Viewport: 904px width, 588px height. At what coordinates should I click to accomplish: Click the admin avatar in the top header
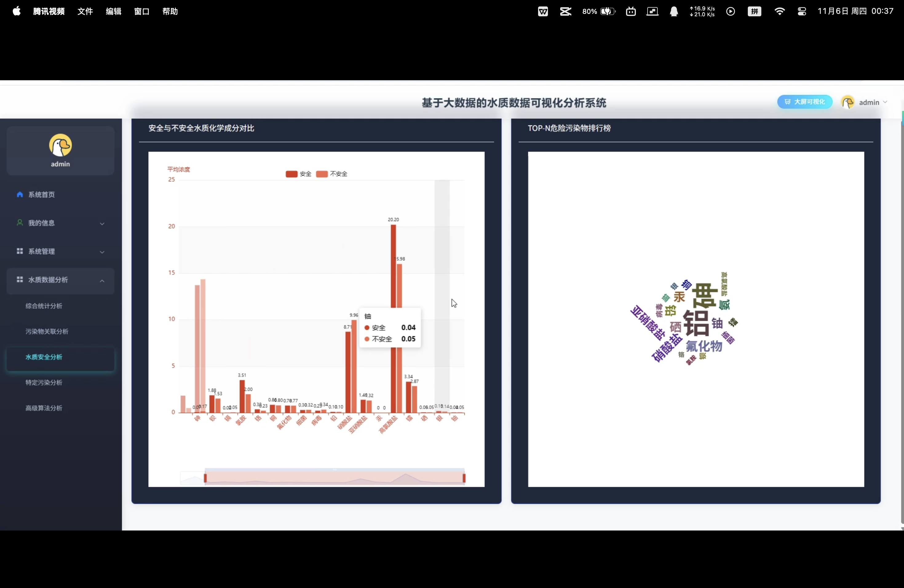coord(847,102)
